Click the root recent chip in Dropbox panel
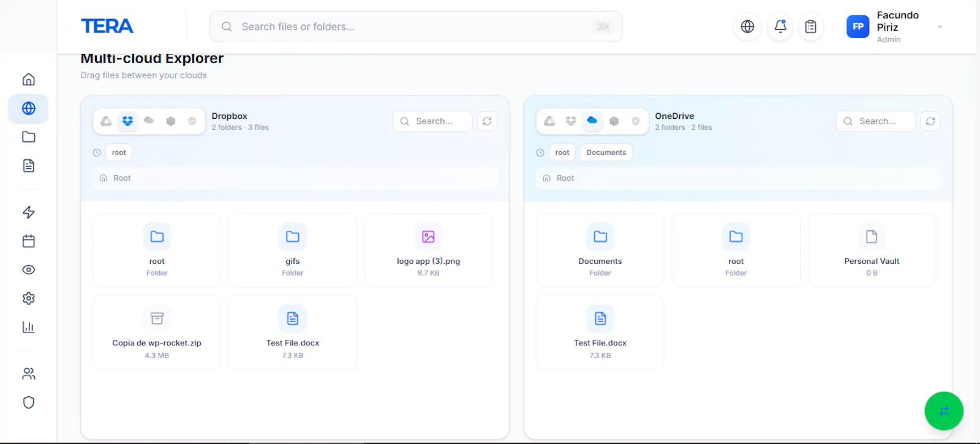 (x=119, y=152)
